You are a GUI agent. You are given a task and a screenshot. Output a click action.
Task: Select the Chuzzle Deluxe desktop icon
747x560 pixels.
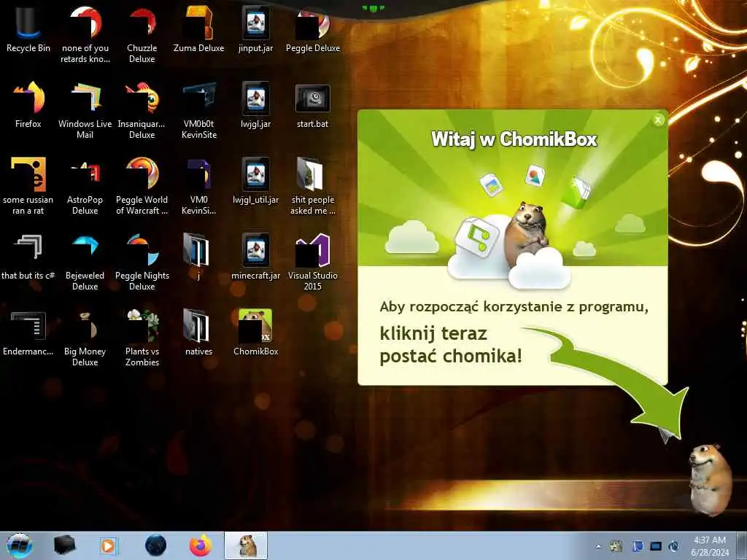pyautogui.click(x=142, y=35)
